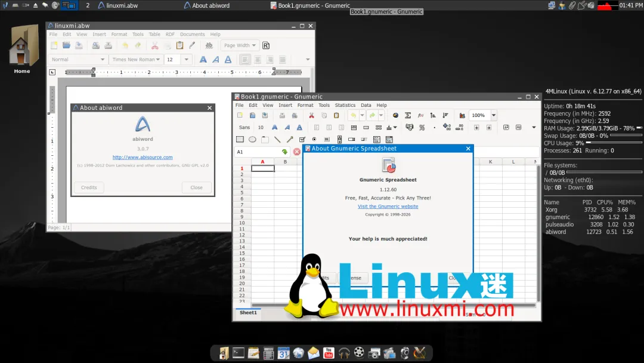Click the function wizard fx icon in Gnumeric
644x363 pixels.
click(420, 115)
